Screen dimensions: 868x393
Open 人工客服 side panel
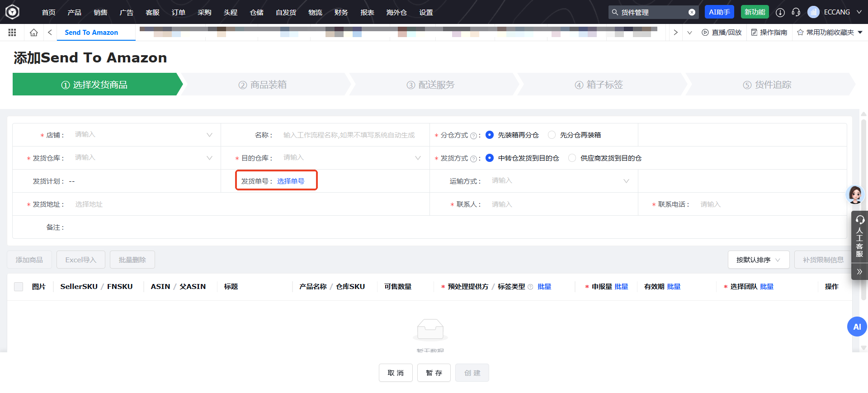[859, 237]
